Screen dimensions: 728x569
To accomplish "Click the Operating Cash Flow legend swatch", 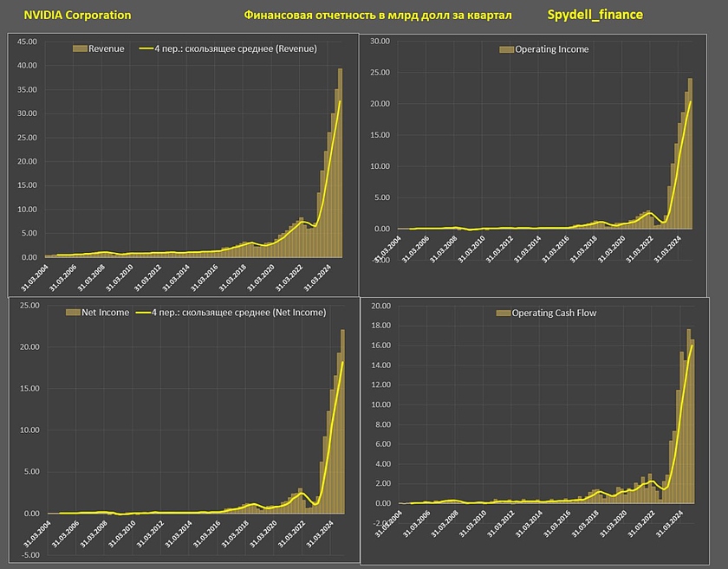I will tap(504, 312).
